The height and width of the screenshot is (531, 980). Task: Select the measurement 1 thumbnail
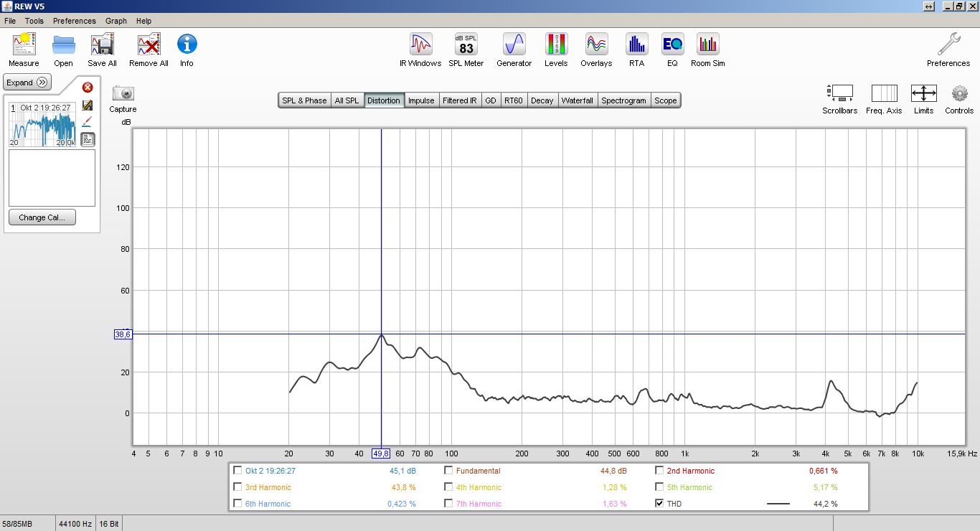pyautogui.click(x=42, y=125)
